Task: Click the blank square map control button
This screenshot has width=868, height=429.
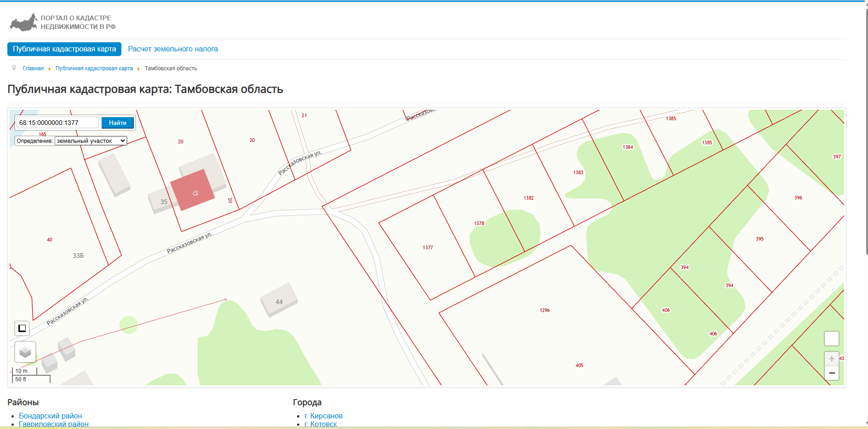Action: tap(831, 339)
